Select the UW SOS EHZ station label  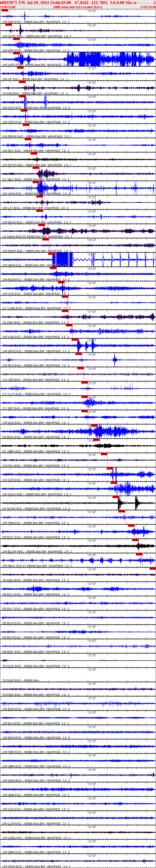[x=36, y=423]
